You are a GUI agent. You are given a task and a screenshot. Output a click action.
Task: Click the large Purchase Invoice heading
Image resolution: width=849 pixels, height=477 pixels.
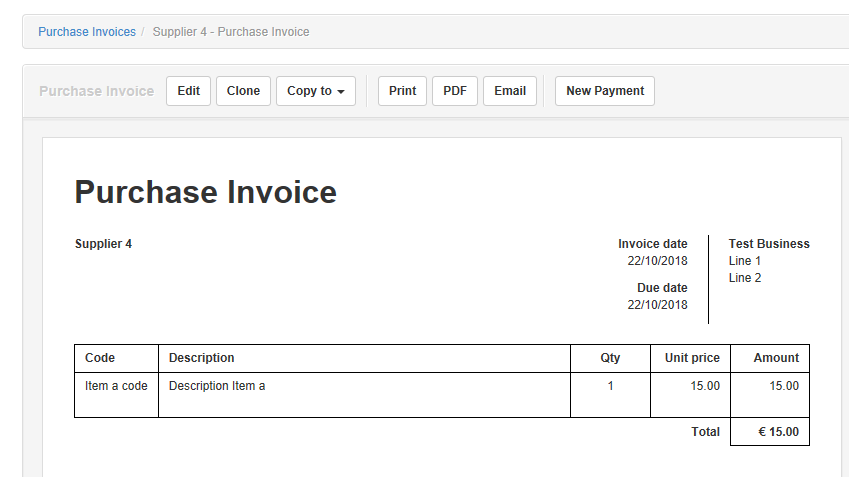(205, 192)
